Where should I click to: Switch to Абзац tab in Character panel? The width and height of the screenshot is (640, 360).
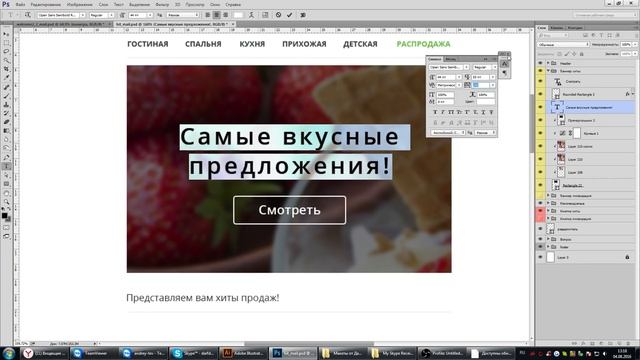[x=451, y=59]
